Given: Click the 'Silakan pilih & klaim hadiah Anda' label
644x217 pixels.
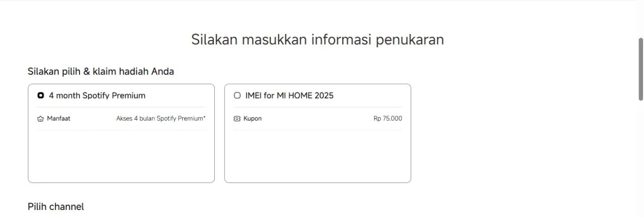Looking at the screenshot, I should (x=101, y=71).
